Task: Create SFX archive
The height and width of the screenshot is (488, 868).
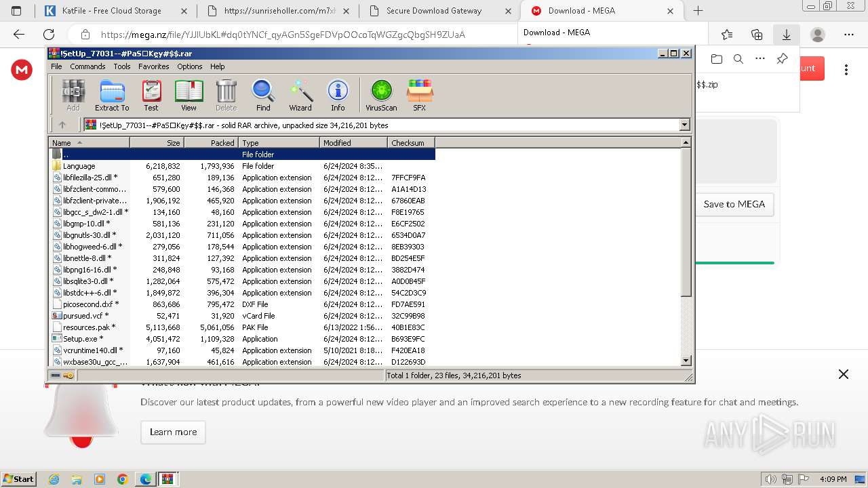Action: 420,96
